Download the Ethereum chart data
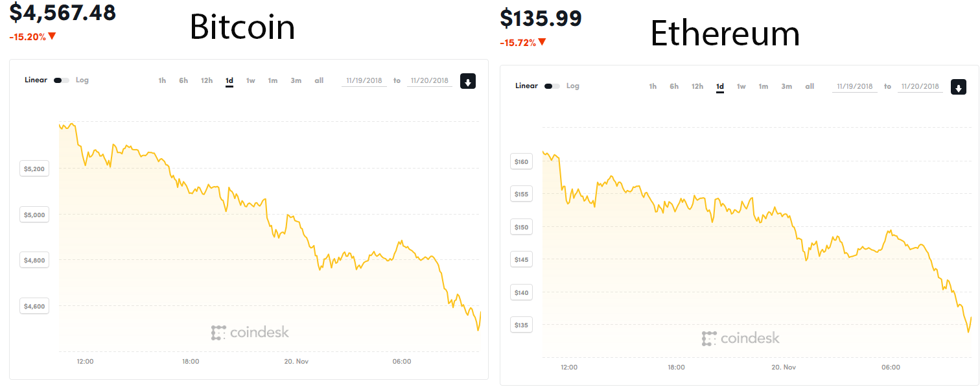Image resolution: width=980 pixels, height=387 pixels. pyautogui.click(x=959, y=87)
